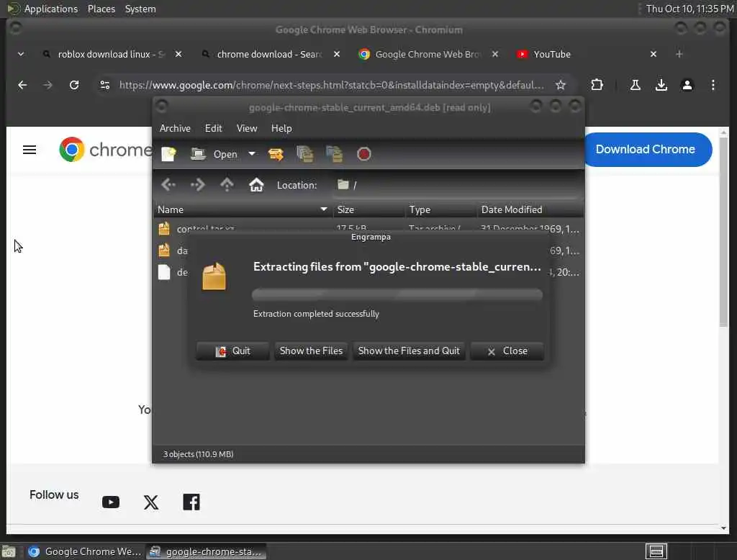Open a new browser tab
This screenshot has width=737, height=560.
coord(679,55)
